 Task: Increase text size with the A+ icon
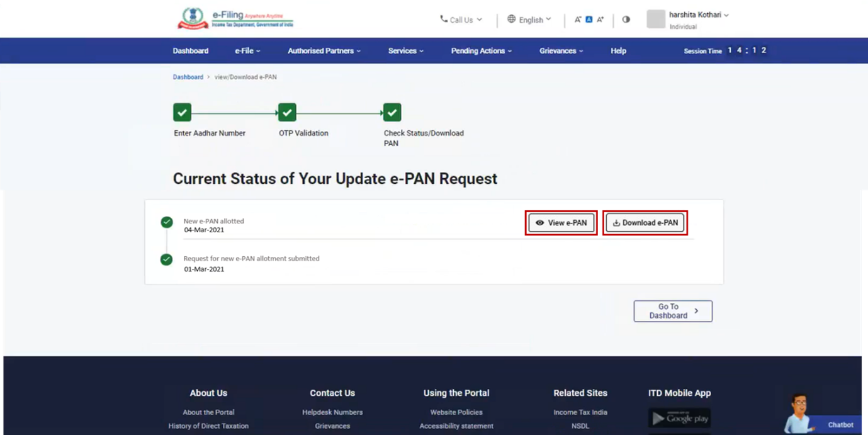tap(600, 20)
